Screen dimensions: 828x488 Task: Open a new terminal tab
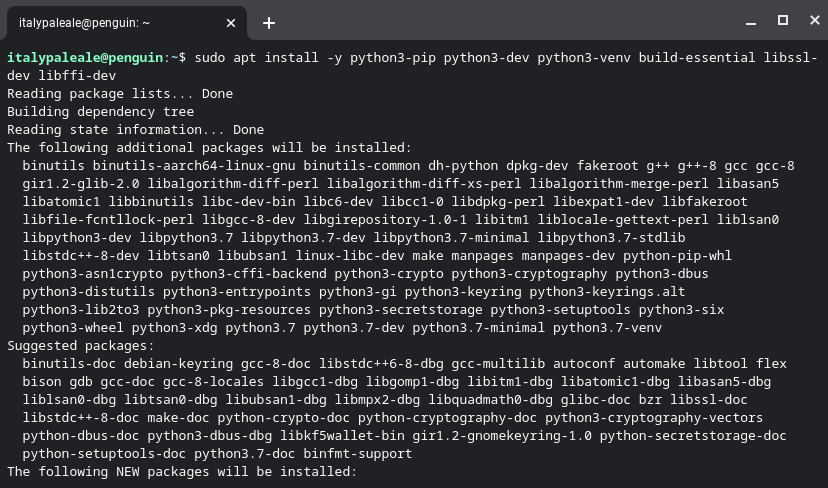(x=268, y=22)
